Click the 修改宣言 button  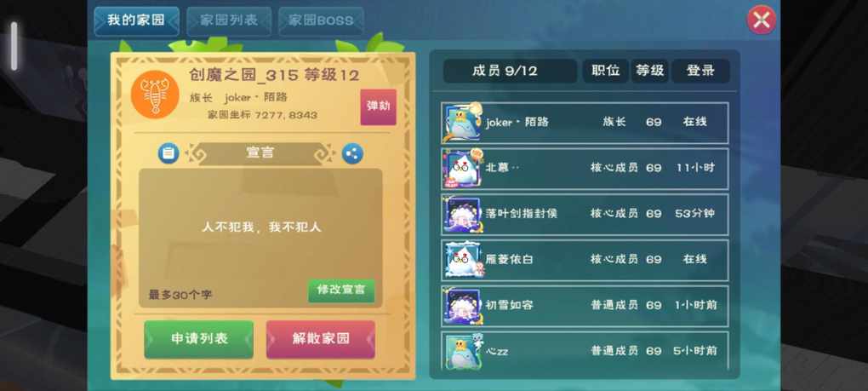(x=341, y=290)
